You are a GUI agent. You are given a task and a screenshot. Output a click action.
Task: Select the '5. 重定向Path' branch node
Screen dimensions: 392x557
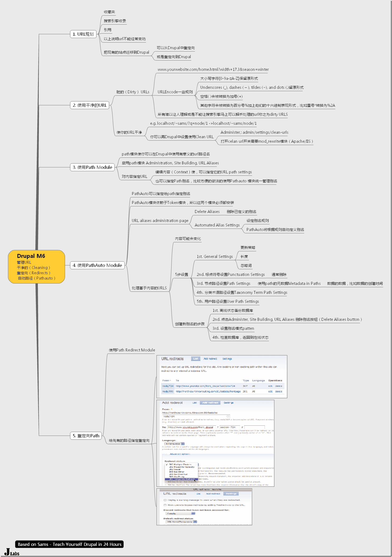tap(86, 436)
